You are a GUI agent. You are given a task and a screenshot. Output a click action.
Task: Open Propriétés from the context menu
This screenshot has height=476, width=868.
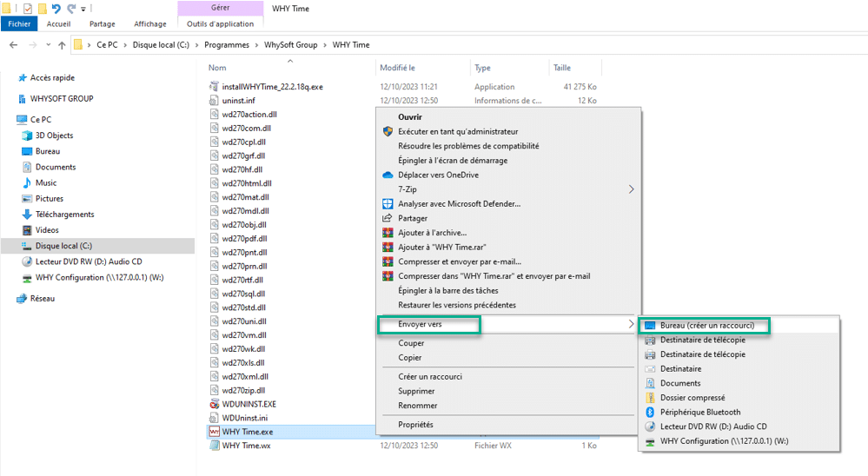(415, 425)
